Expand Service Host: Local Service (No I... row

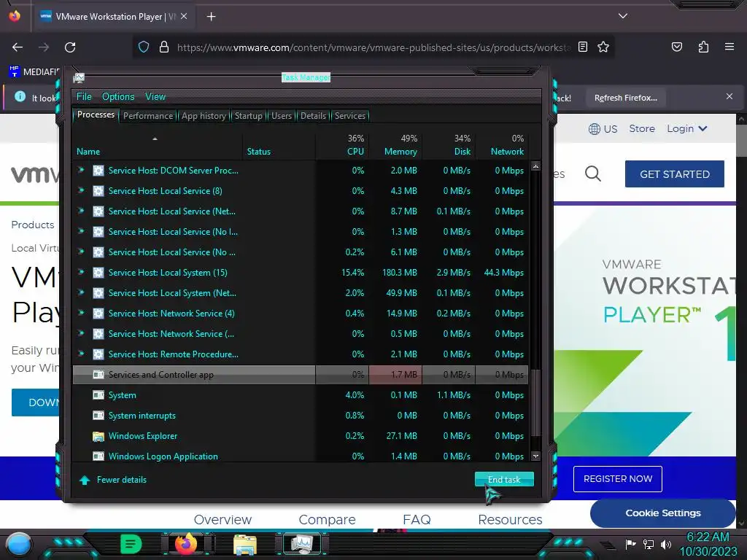coord(81,231)
